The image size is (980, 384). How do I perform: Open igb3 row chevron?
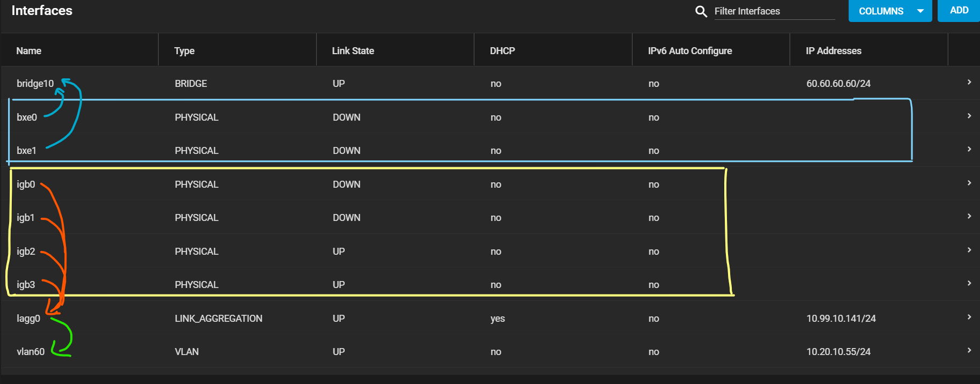click(x=969, y=283)
